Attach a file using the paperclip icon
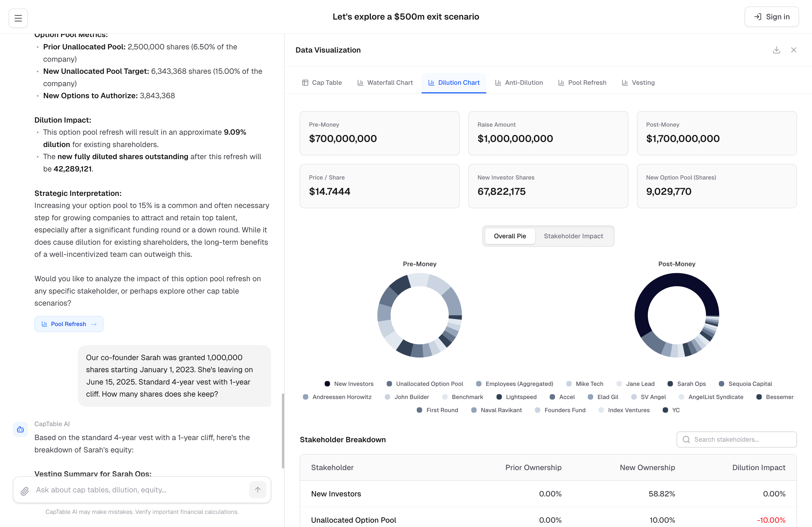The height and width of the screenshot is (527, 812). click(24, 490)
